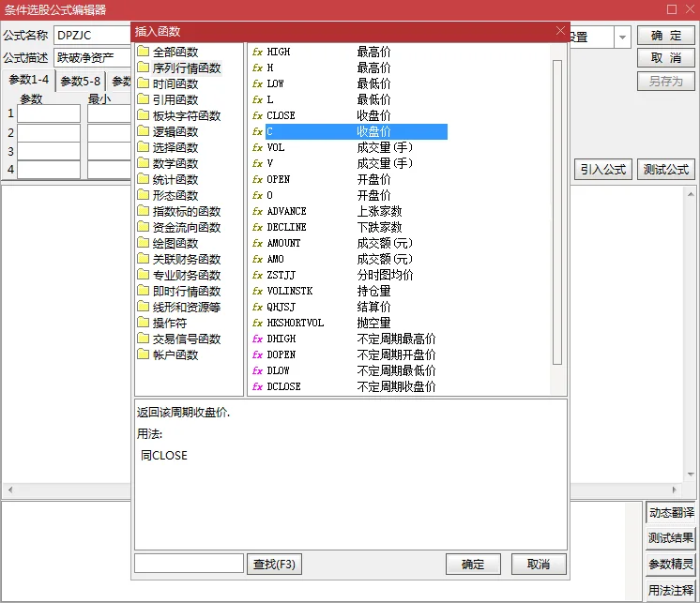Click the 测试结果 button
The image size is (700, 603).
coord(671,538)
